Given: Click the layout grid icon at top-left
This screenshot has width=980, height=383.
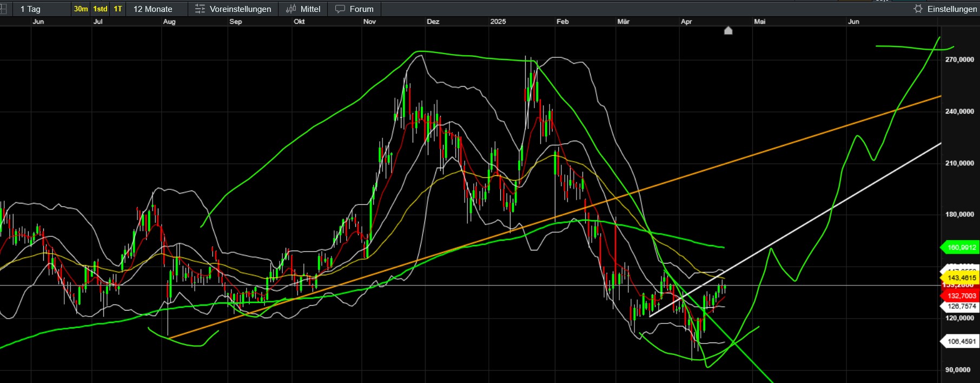Looking at the screenshot, I should click(3, 9).
